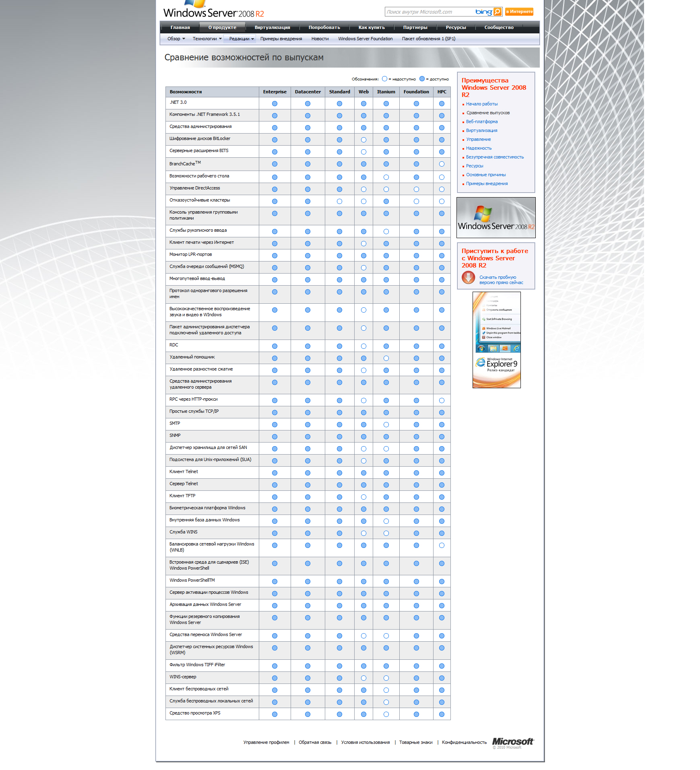Screen dimensions: 700x770
Task: Click 'Скачать пробную версию прямо сейчас' link
Action: coord(501,280)
